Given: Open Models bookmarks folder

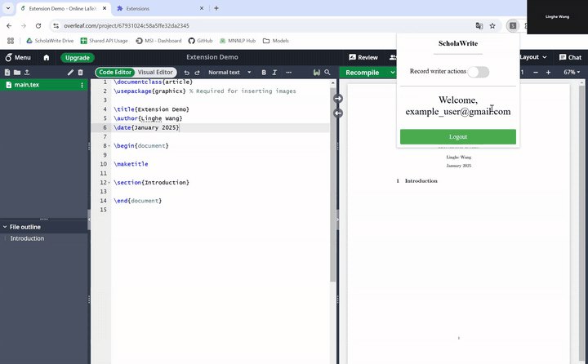Looking at the screenshot, I should 276,41.
